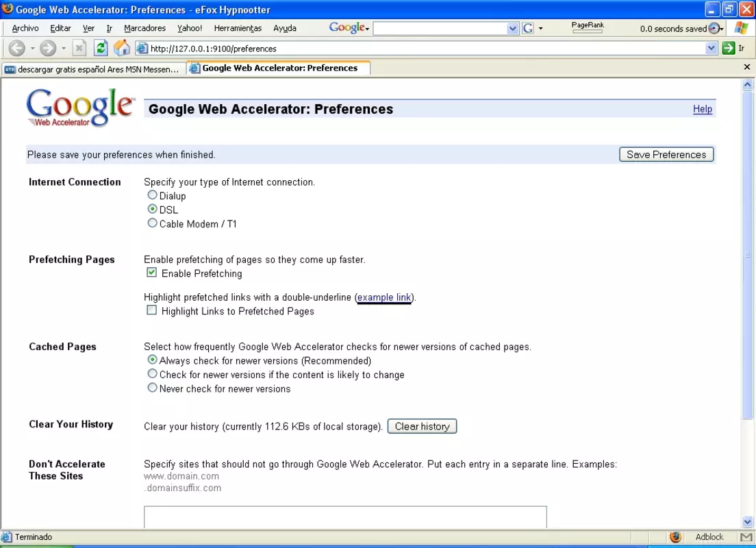Open the Herramientas menu
This screenshot has height=548, width=756.
(238, 29)
